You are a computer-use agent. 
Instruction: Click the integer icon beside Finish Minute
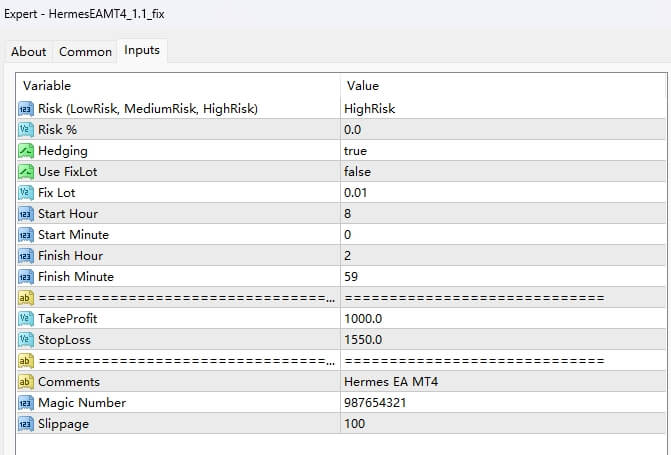point(26,277)
